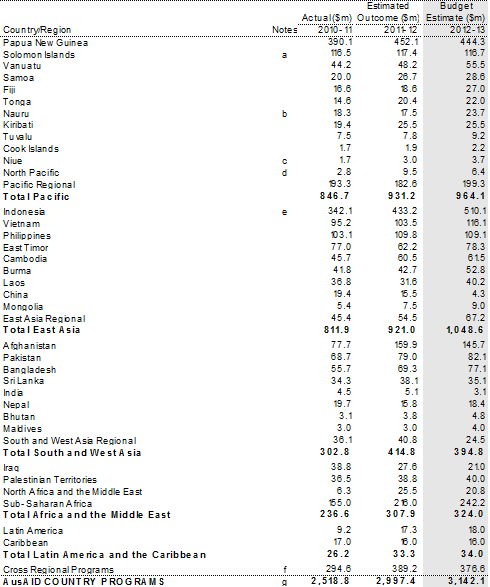
Task: Click the Total East Asia row label
Action: point(41,330)
